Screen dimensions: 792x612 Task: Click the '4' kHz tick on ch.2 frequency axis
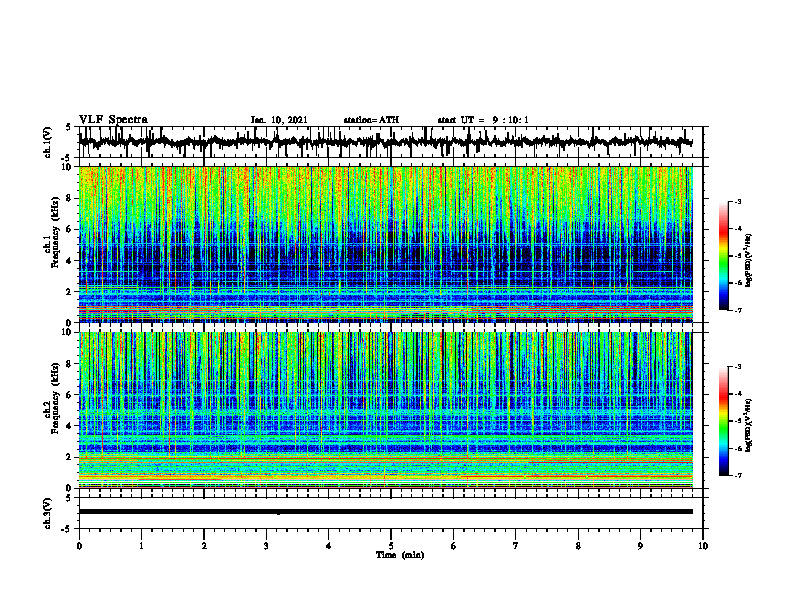[x=69, y=426]
